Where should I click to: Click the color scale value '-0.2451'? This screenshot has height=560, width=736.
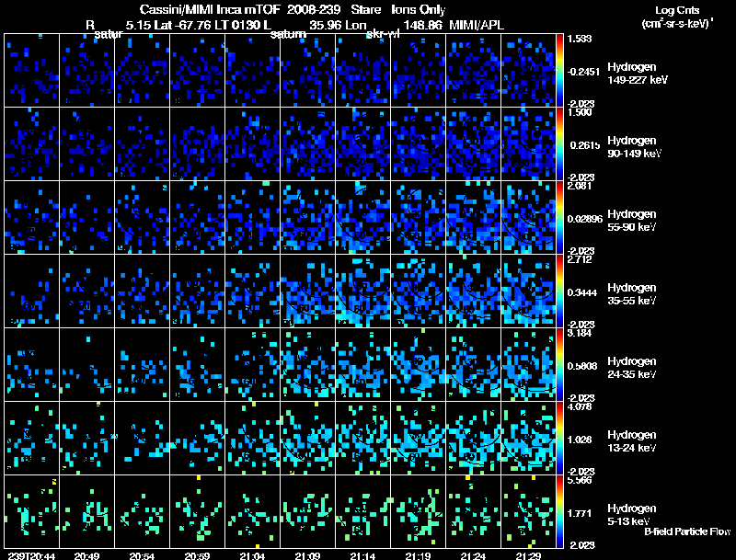coord(583,72)
